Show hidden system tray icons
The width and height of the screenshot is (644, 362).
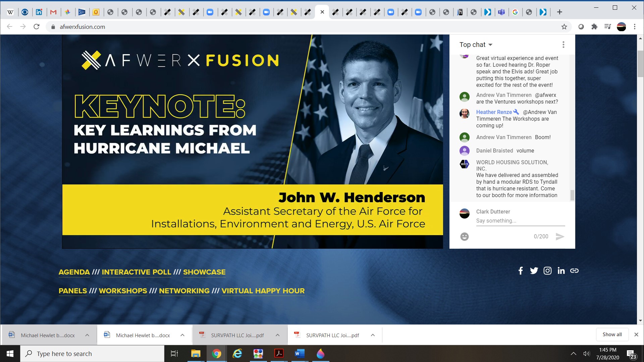pyautogui.click(x=574, y=354)
